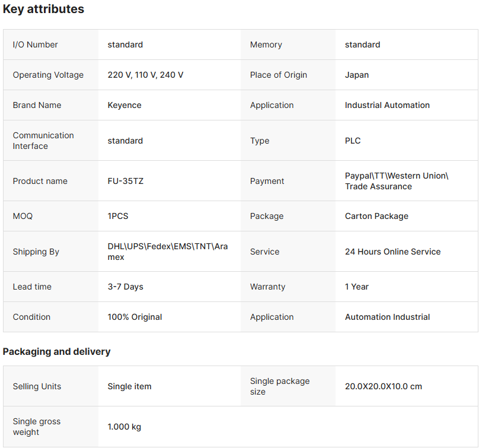Click the Key attributes heading
Image resolution: width=479 pixels, height=448 pixels.
point(43,9)
